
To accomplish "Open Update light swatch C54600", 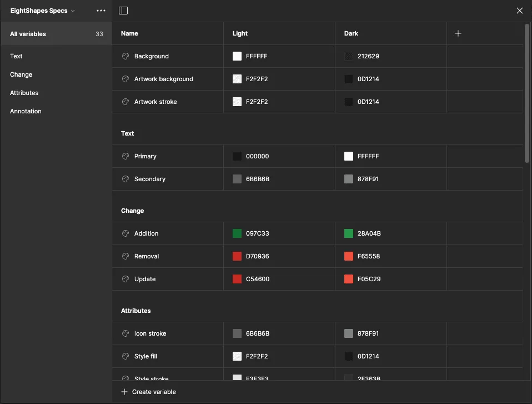I will tap(237, 279).
